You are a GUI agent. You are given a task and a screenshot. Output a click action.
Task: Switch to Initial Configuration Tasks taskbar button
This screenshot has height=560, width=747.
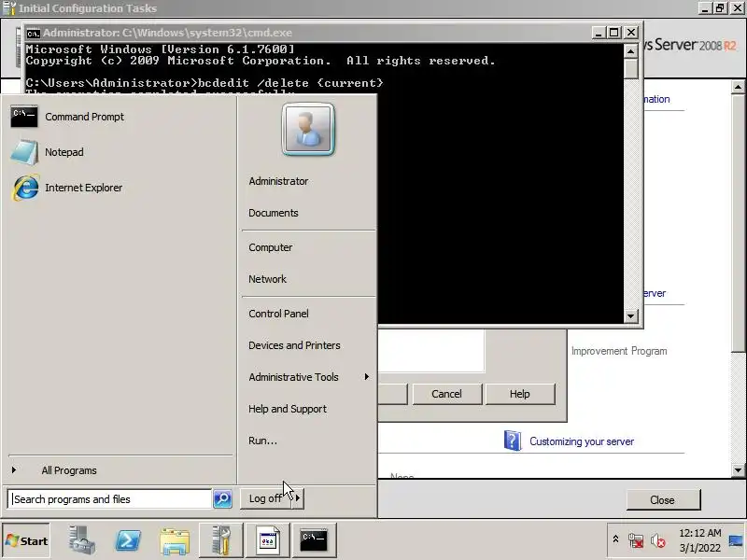pyautogui.click(x=221, y=540)
